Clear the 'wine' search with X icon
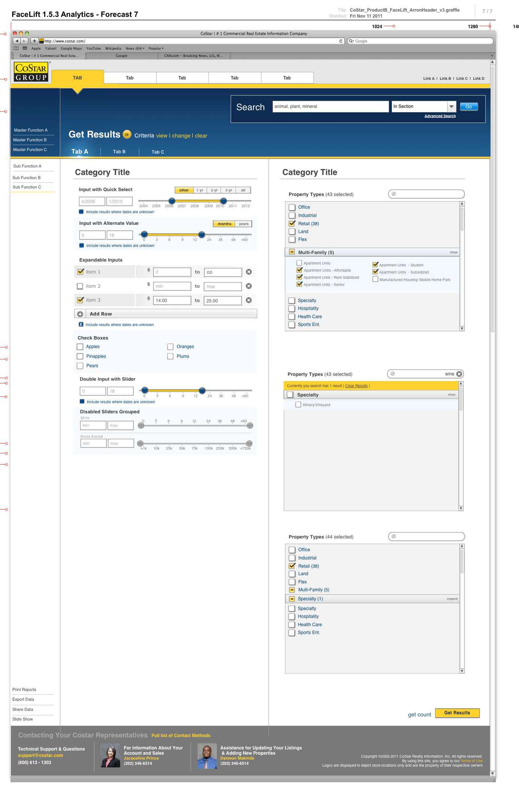 click(x=459, y=374)
